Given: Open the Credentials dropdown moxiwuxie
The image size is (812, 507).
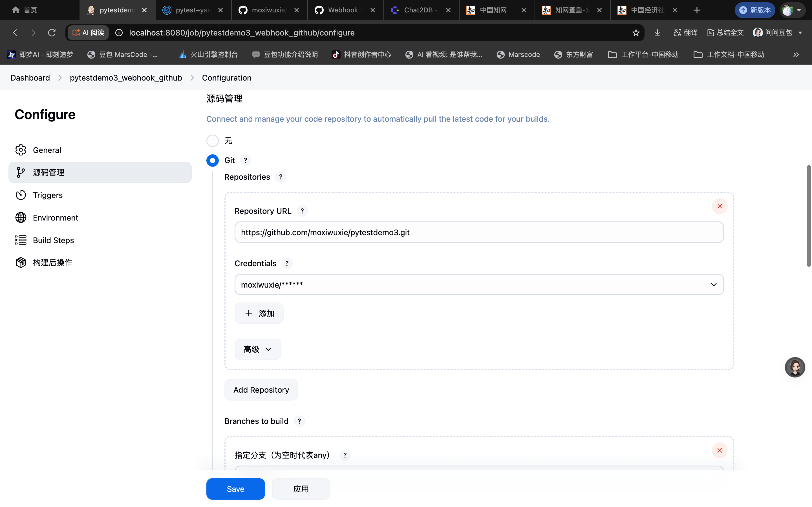Looking at the screenshot, I should pyautogui.click(x=479, y=284).
